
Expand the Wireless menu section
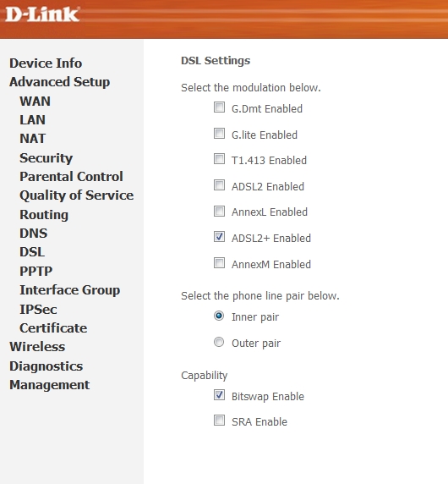(x=37, y=347)
